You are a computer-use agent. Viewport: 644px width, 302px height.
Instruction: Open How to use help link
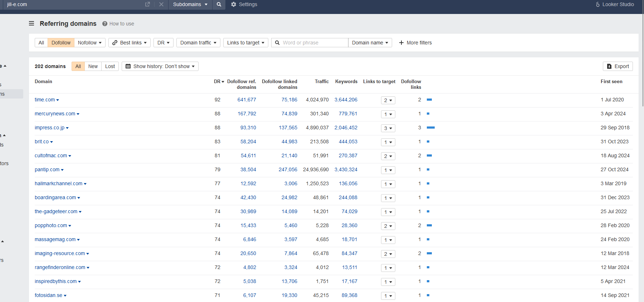[122, 24]
